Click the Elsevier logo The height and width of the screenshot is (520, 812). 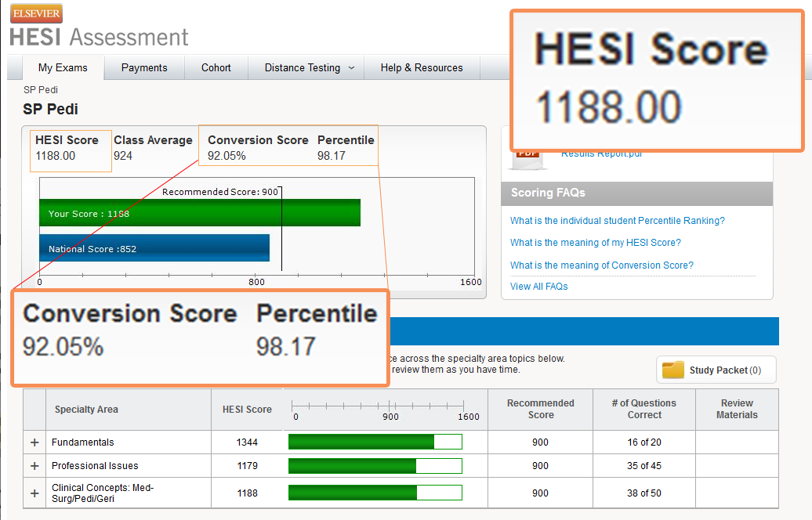[x=36, y=13]
